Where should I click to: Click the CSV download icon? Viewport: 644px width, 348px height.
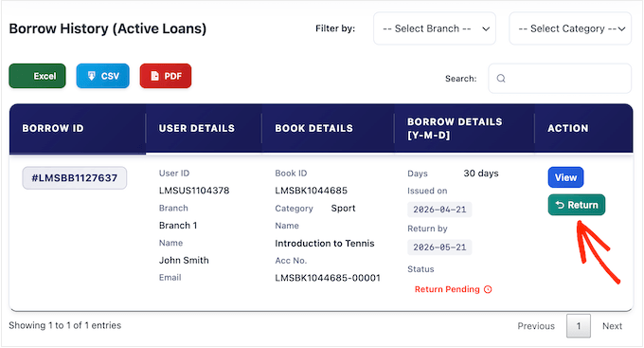[x=92, y=76]
